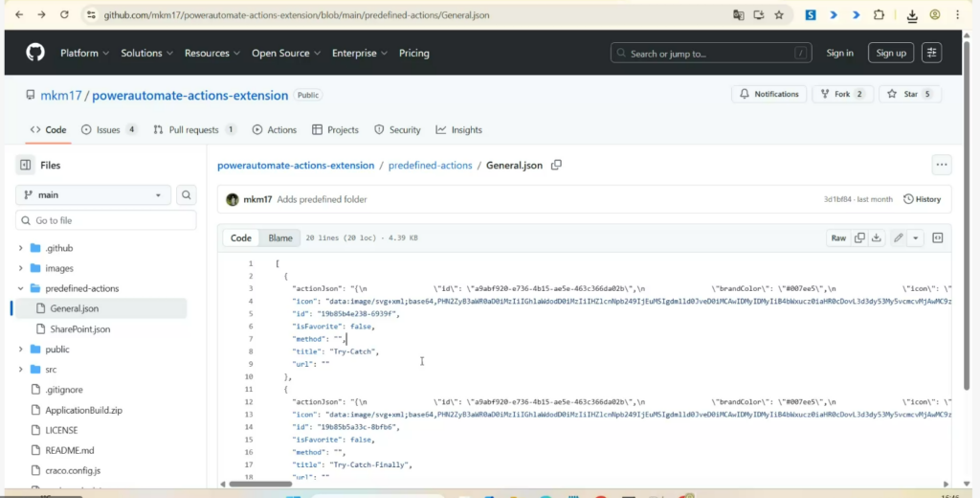The image size is (980, 498).
Task: Open edit file options dropdown arrow
Action: [916, 238]
